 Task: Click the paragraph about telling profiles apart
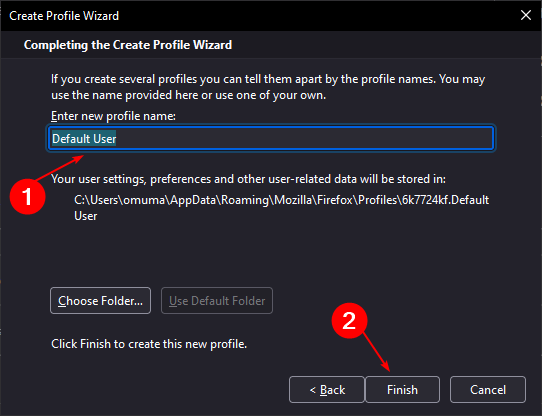tap(268, 87)
